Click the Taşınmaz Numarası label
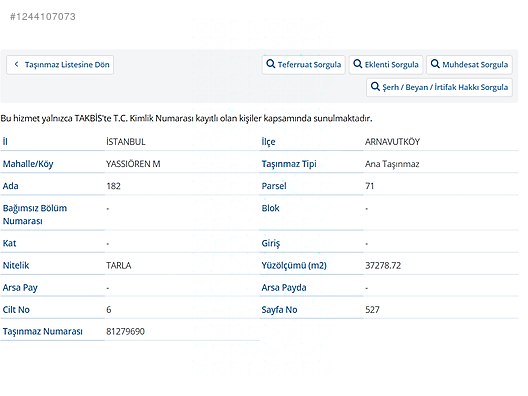This screenshot has width=528, height=396. [x=42, y=332]
